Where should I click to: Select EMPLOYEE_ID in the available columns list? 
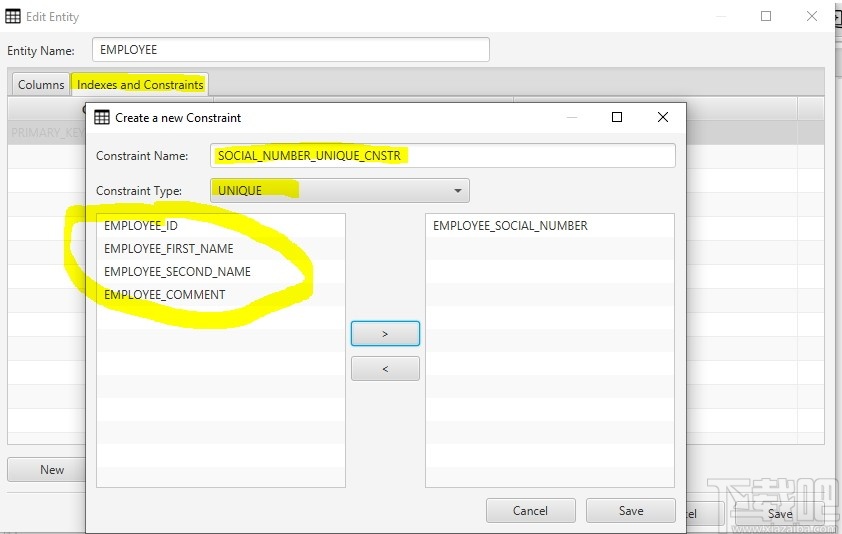[x=221, y=226]
